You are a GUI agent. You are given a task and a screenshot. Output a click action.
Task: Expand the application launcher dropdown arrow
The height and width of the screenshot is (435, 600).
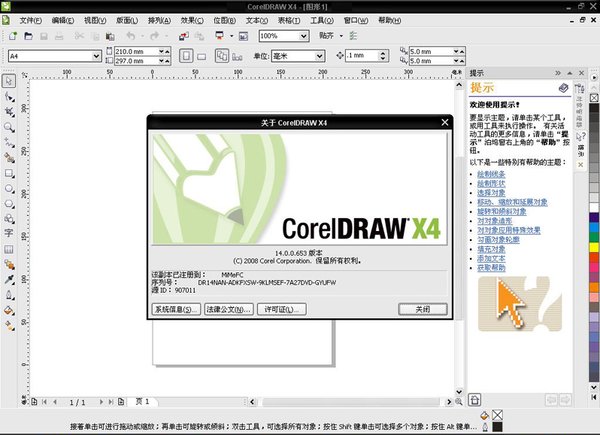click(232, 36)
